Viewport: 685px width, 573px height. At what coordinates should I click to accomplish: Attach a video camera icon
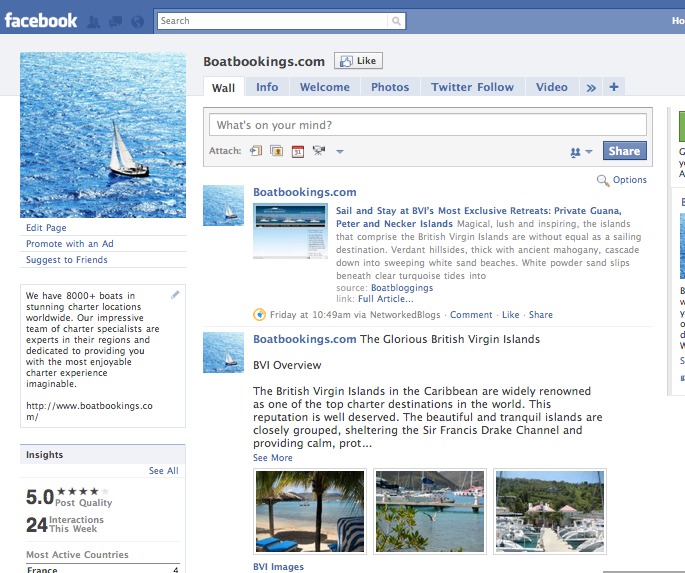point(319,151)
